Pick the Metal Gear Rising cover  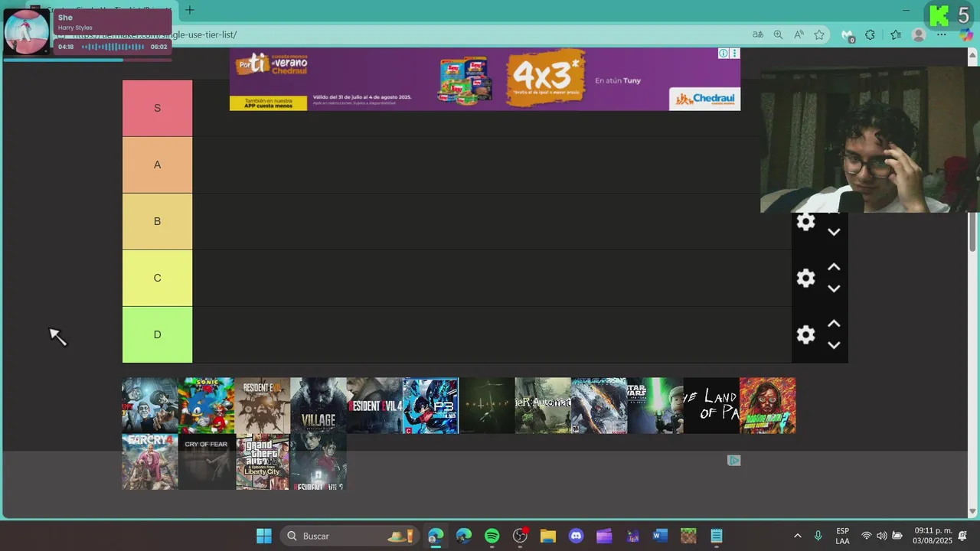pos(599,406)
